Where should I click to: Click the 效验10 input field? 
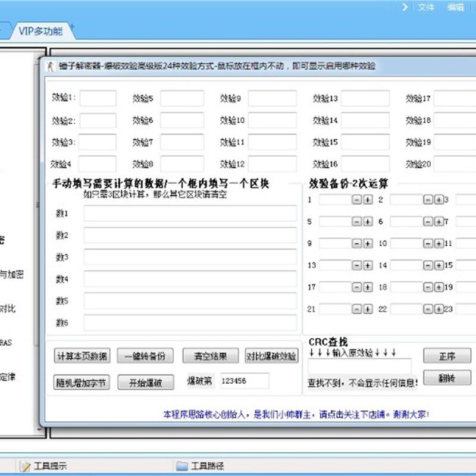click(x=273, y=120)
